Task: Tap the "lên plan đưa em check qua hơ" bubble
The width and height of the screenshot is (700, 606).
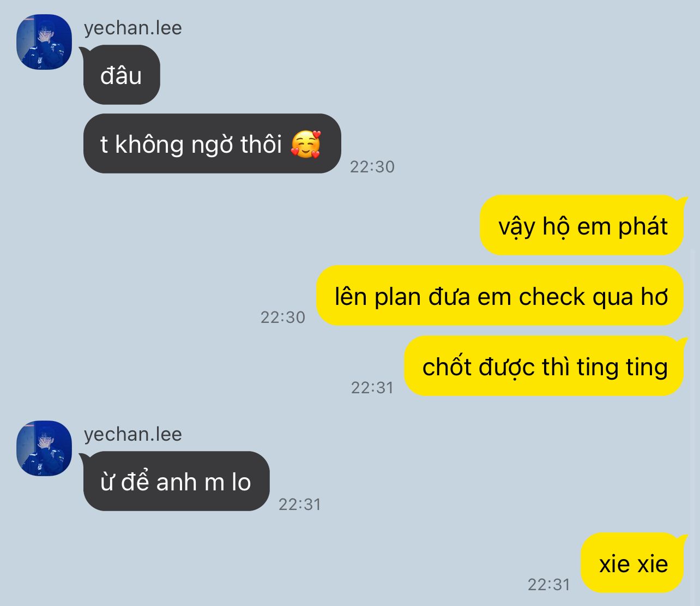Action: [500, 296]
